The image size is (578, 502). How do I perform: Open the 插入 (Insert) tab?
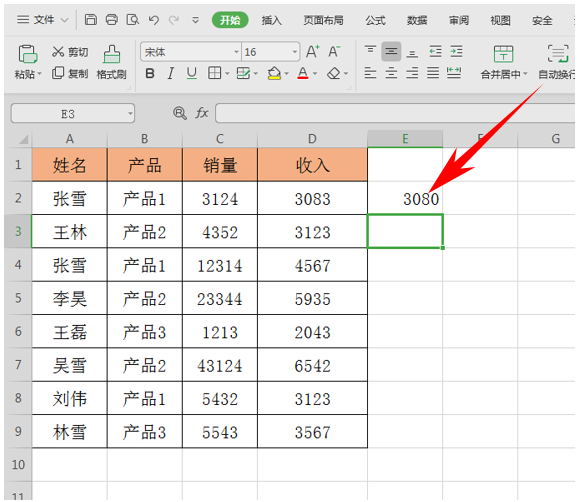tap(272, 20)
